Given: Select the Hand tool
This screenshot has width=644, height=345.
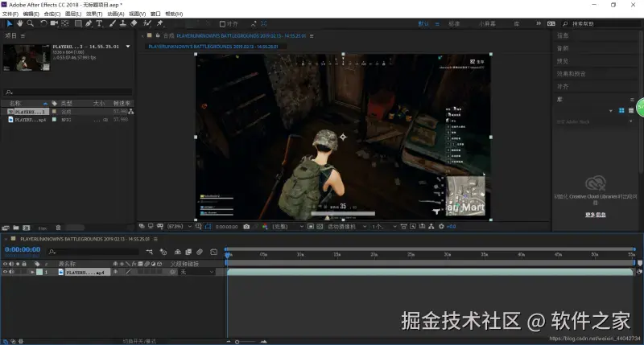Looking at the screenshot, I should coord(19,23).
